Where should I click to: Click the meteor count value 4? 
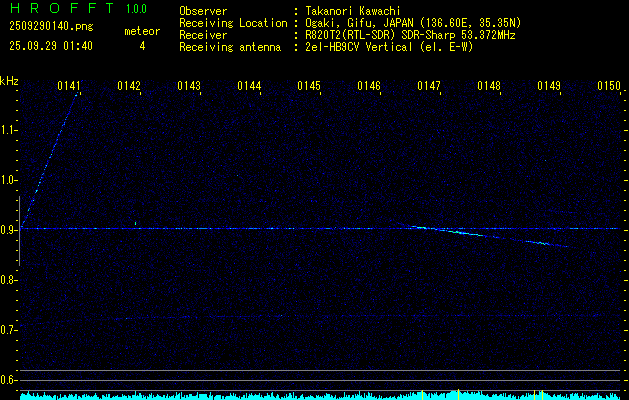[142, 46]
